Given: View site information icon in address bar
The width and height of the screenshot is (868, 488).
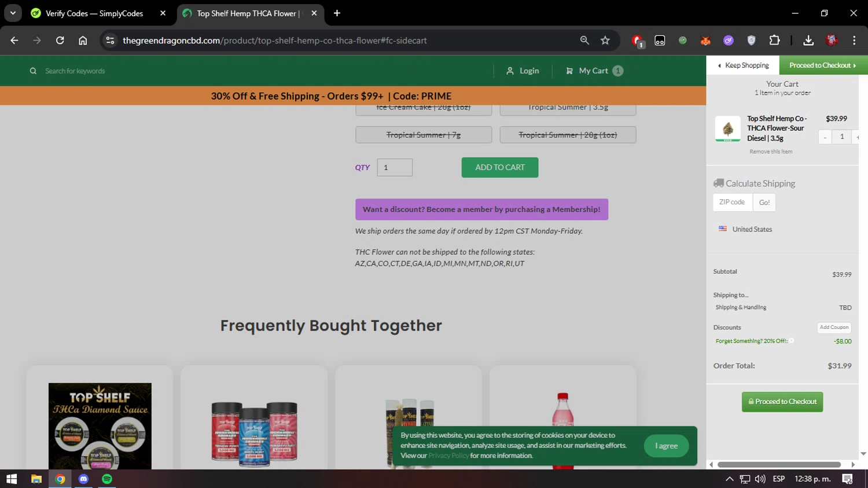Looking at the screenshot, I should tap(110, 41).
